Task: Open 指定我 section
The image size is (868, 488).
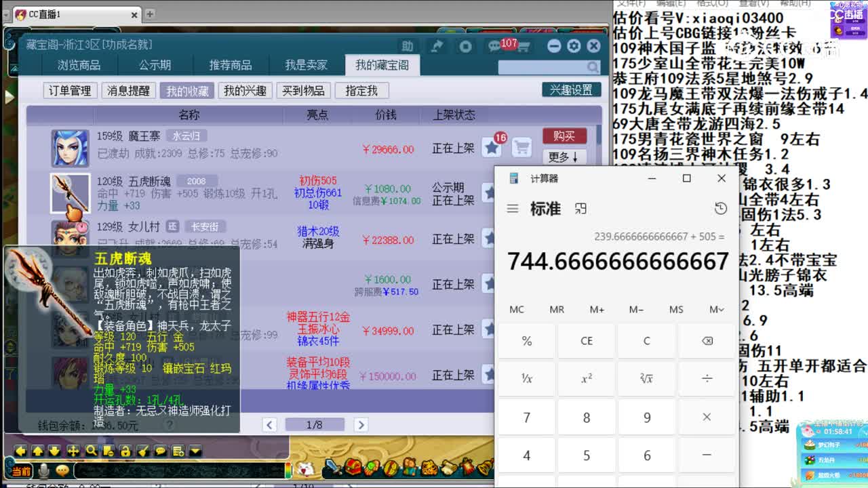Action: (361, 91)
